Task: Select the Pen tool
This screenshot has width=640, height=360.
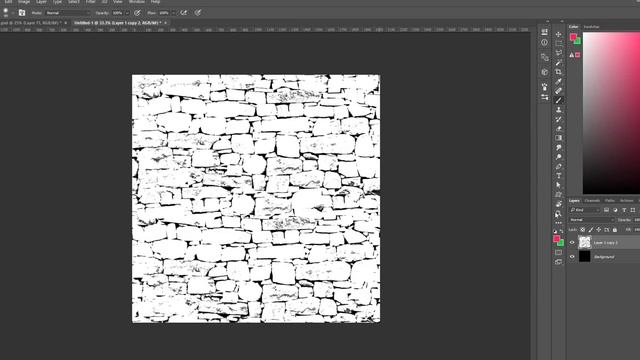Action: pos(558,166)
